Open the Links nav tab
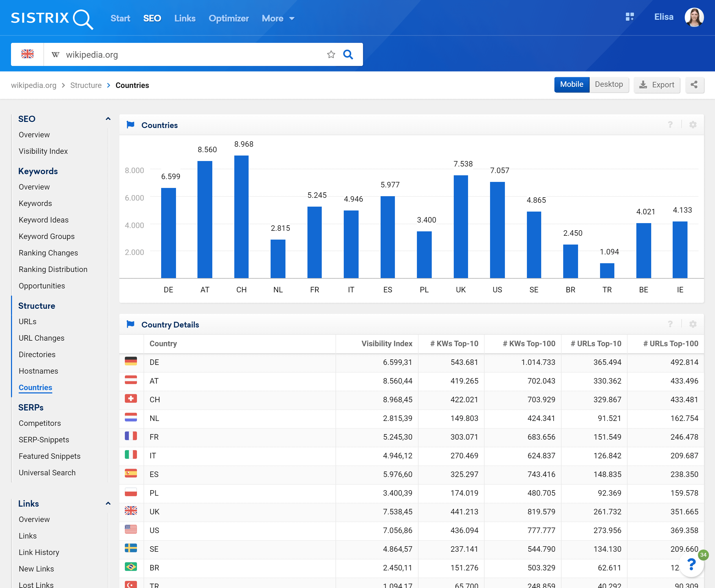This screenshot has height=588, width=715. pyautogui.click(x=185, y=18)
